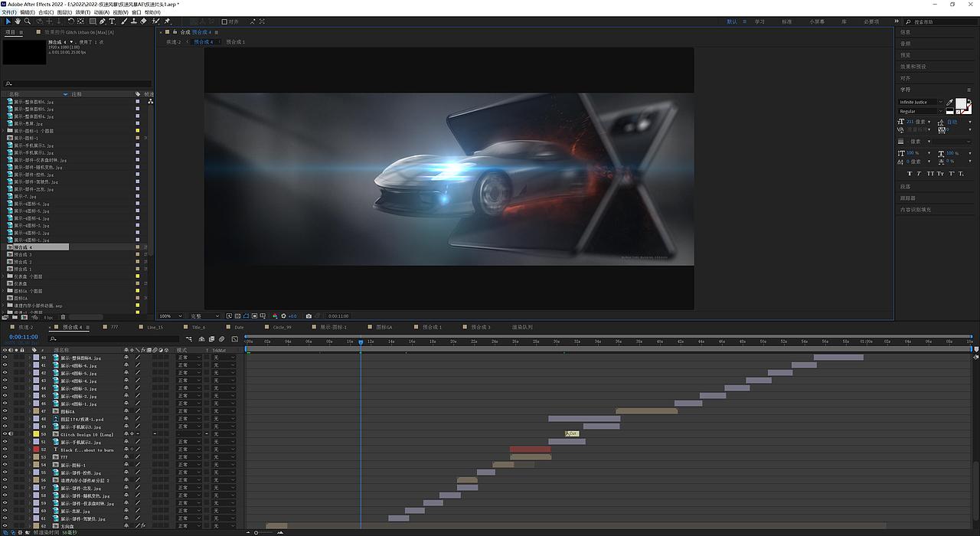This screenshot has width=980, height=536.
Task: Click the All Caps TT button
Action: pos(930,174)
